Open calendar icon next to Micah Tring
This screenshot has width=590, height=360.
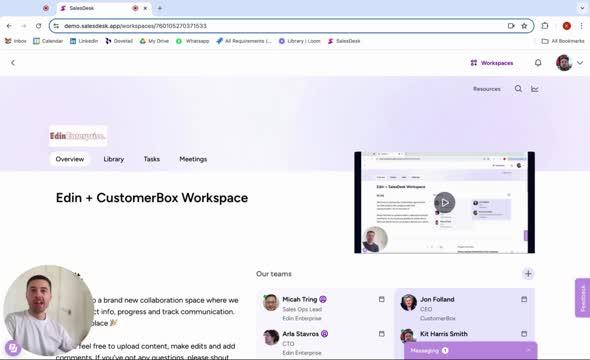382,299
